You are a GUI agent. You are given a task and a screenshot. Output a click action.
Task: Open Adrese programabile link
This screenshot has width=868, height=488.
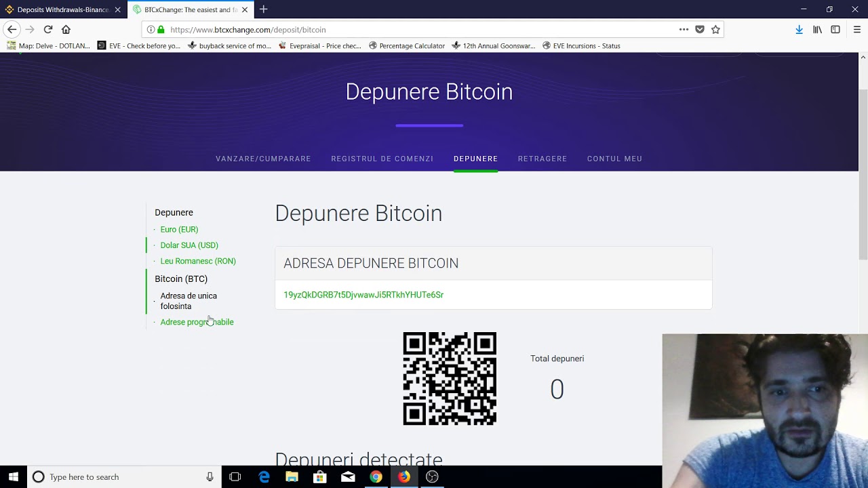point(197,322)
